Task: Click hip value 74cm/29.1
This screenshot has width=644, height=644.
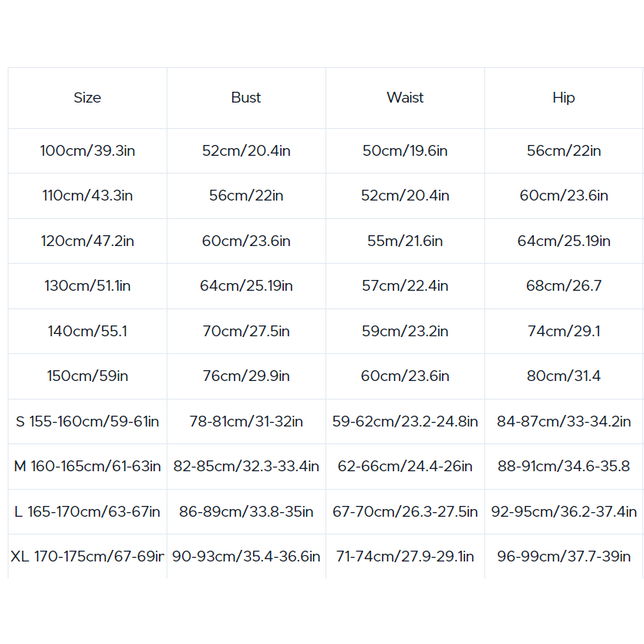Action: (564, 331)
